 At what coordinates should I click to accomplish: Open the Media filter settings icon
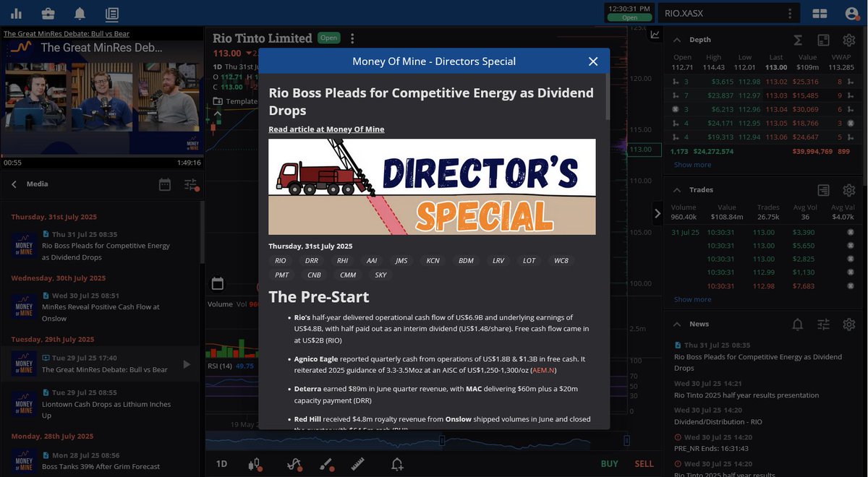pos(190,184)
